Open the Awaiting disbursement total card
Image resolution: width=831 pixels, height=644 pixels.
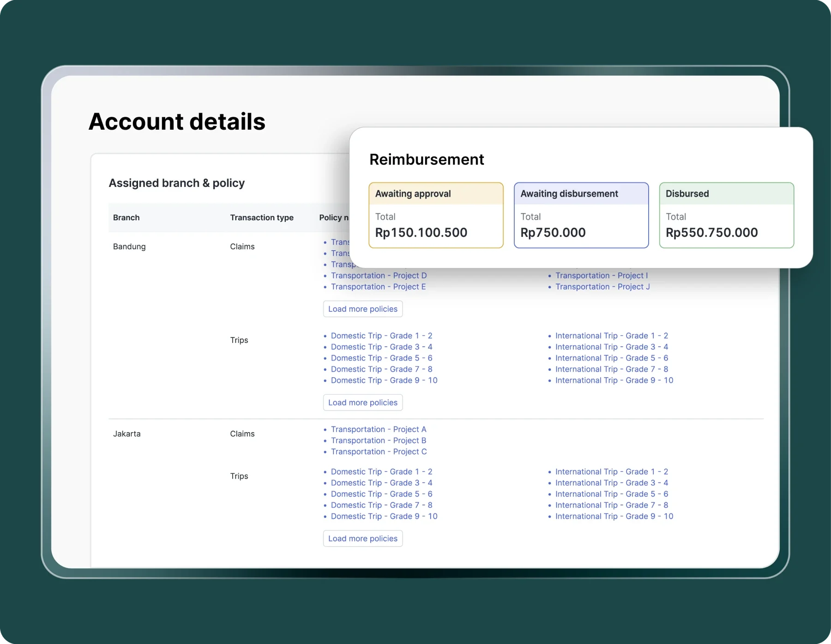[x=581, y=215]
